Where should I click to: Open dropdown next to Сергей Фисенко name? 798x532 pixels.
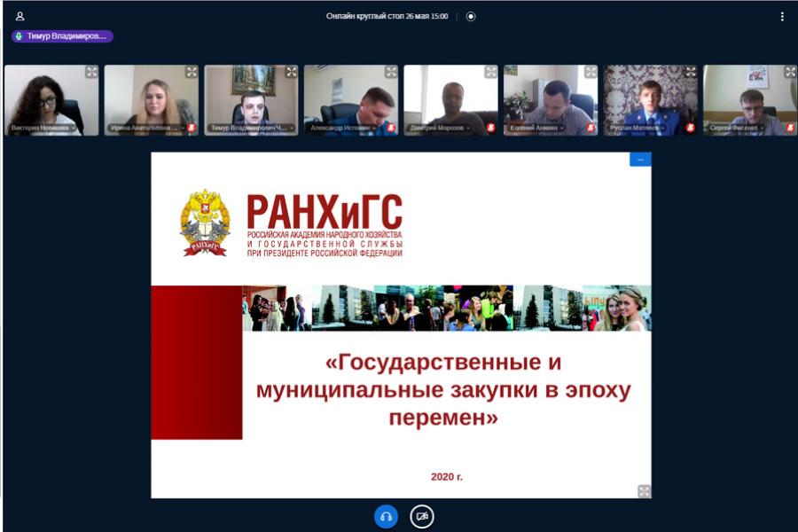coord(762,128)
